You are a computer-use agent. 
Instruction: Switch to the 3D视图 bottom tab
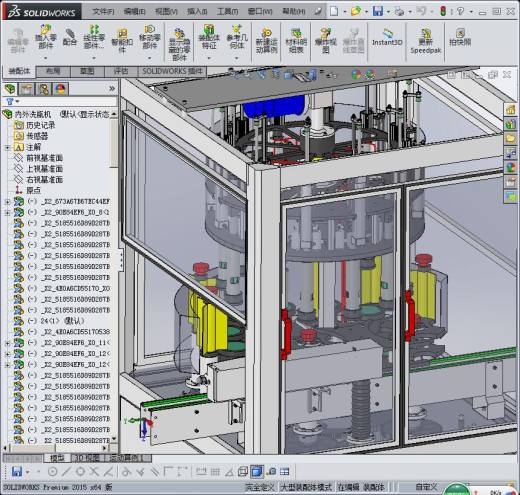point(87,458)
